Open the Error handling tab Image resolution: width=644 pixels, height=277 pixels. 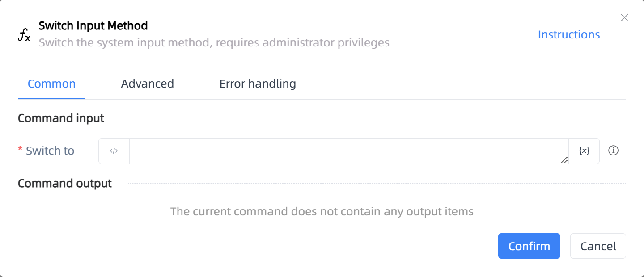[x=258, y=84]
